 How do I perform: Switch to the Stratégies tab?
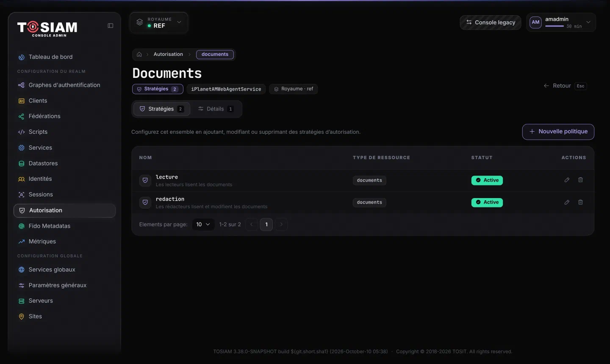point(162,109)
